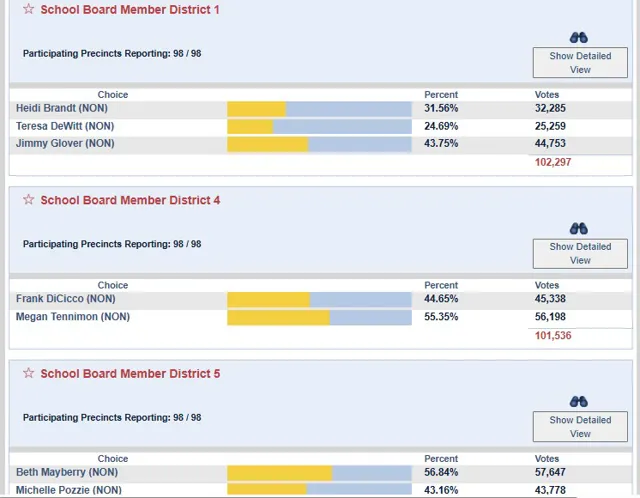Select the Michelle Pozzie (NON) row

pyautogui.click(x=321, y=490)
